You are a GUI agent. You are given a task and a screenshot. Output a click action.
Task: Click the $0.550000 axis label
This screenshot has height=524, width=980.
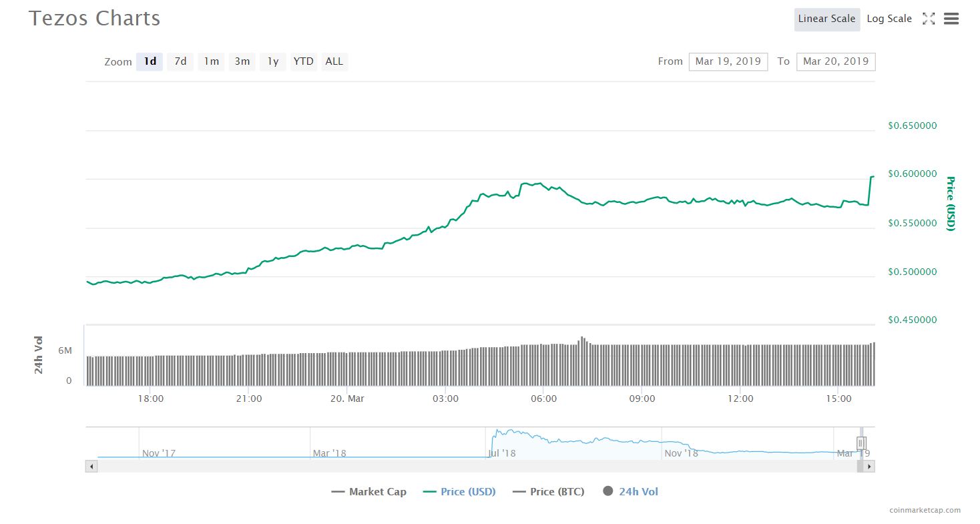(911, 223)
